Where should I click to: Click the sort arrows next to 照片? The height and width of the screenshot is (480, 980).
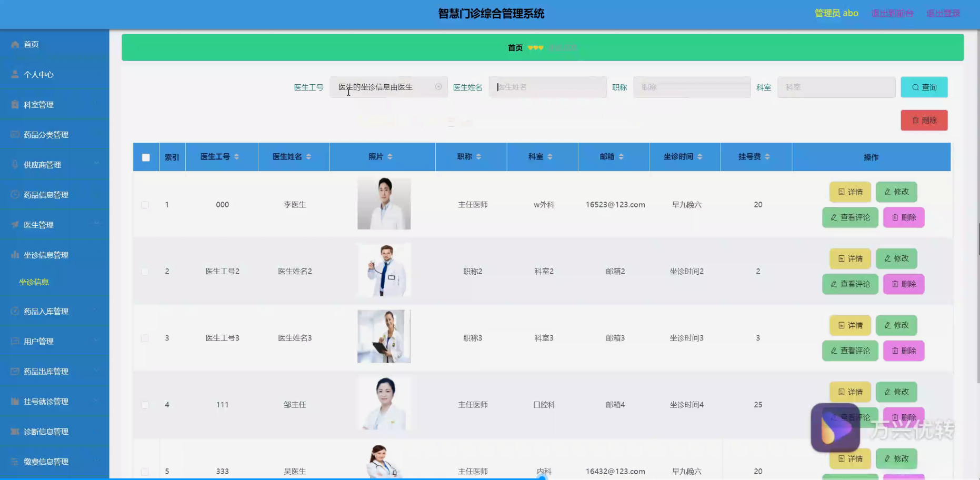(x=390, y=157)
